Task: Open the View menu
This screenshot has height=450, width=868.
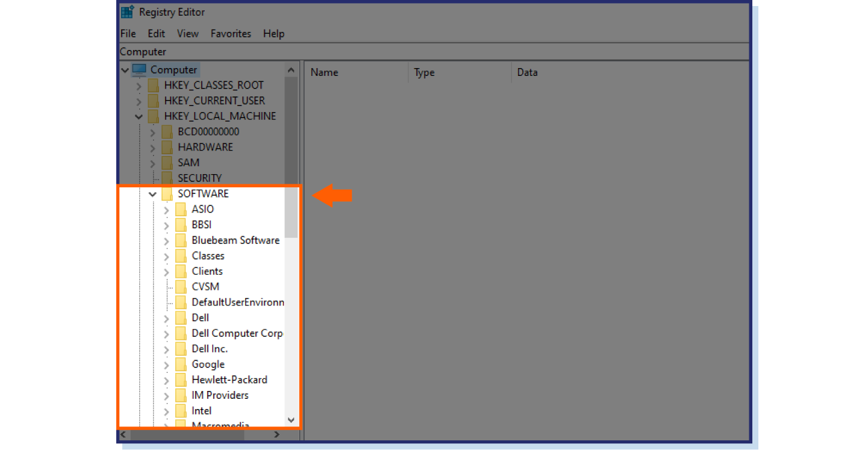Action: click(x=187, y=34)
